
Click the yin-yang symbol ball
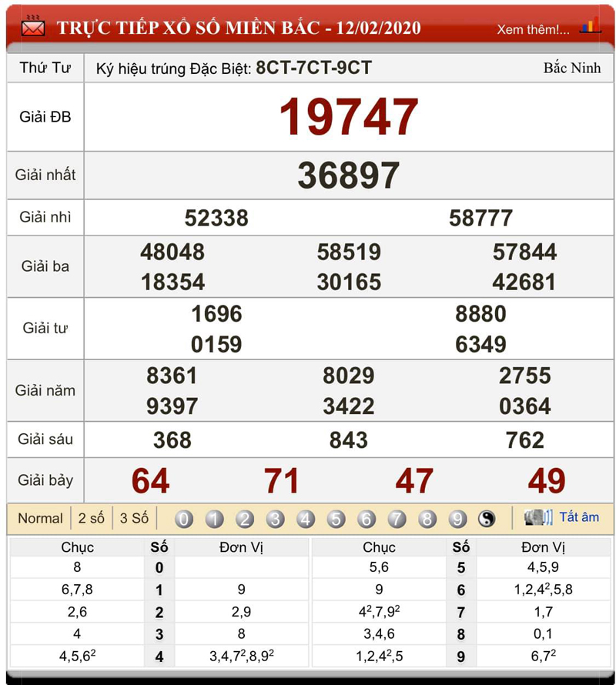487,519
